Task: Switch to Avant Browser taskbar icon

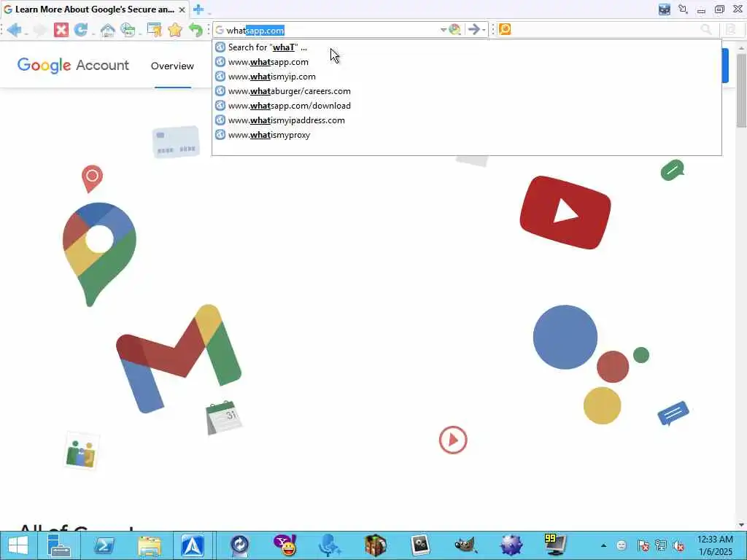Action: 193,545
